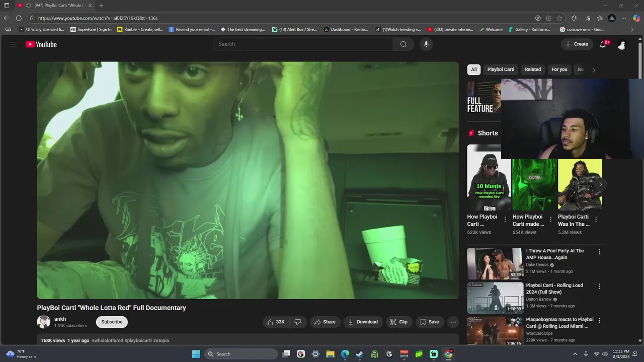Viewport: 644px width, 362px height.
Task: Click the Windows taskbar search box
Action: pyautogui.click(x=242, y=354)
